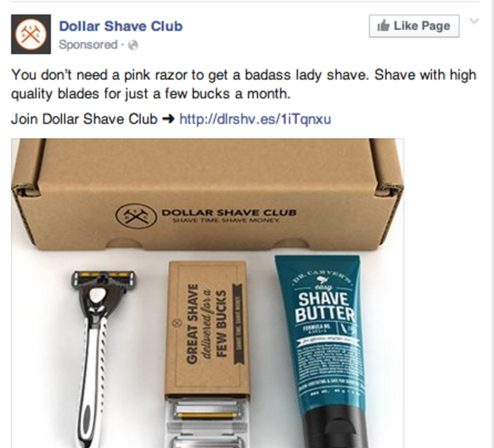Click the Dollar Shave Club profile picture
Viewport: 494px width, 448px height.
point(31,34)
